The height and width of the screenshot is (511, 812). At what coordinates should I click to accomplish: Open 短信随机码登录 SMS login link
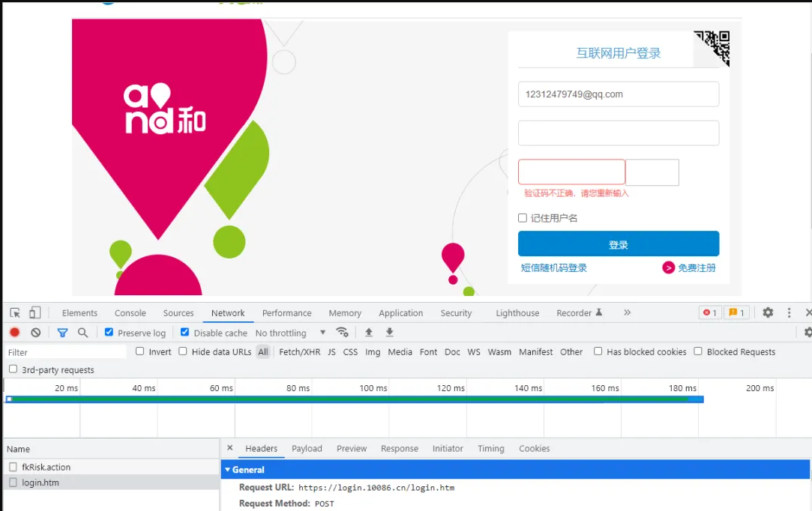click(553, 267)
